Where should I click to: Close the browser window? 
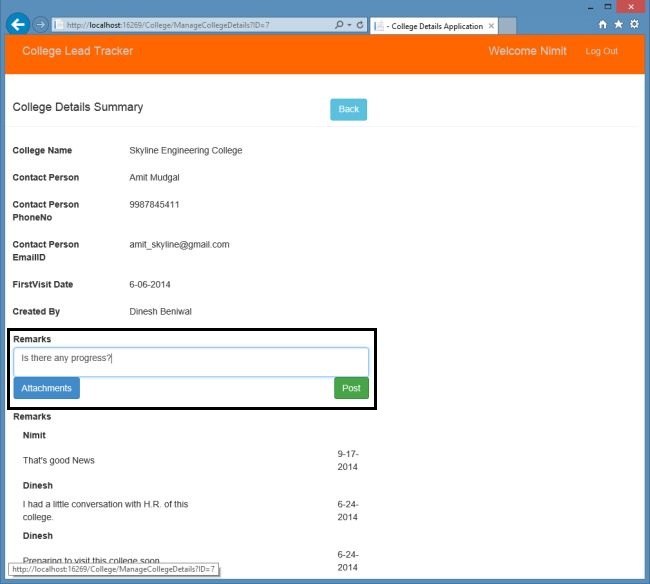631,7
